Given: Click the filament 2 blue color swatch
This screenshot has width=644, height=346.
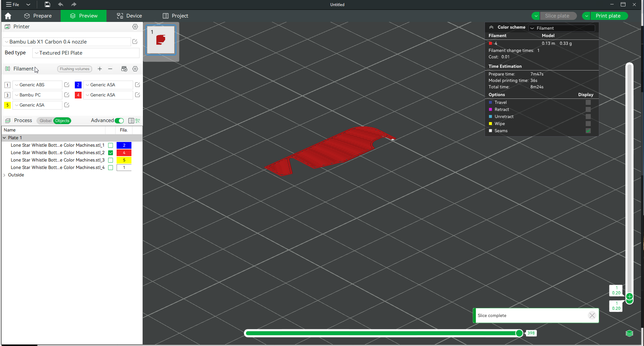Looking at the screenshot, I should (78, 85).
